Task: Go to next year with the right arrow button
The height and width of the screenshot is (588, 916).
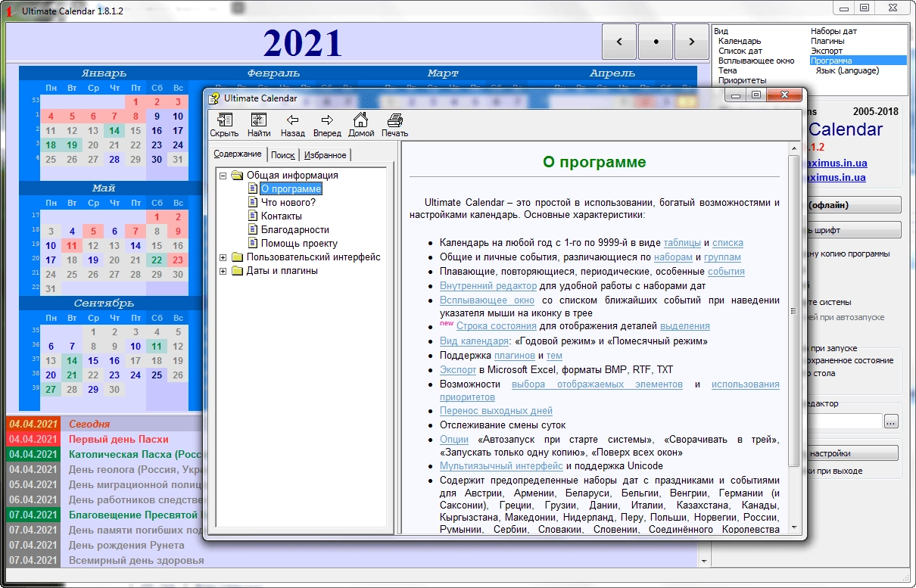Action: [691, 41]
